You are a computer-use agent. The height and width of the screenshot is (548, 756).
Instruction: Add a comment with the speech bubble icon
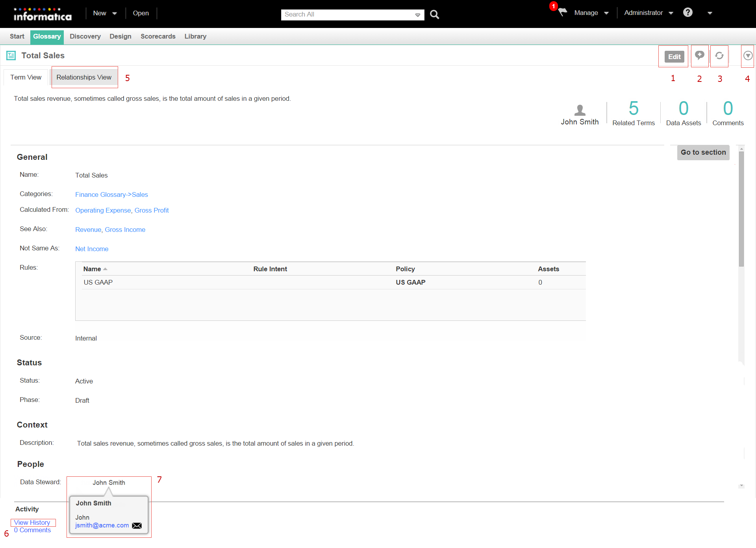point(699,56)
